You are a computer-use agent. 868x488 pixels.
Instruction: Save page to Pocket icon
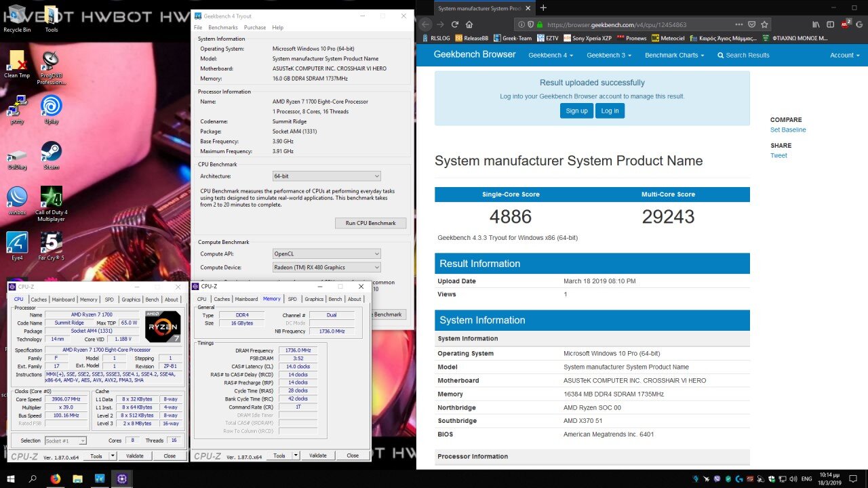[752, 24]
